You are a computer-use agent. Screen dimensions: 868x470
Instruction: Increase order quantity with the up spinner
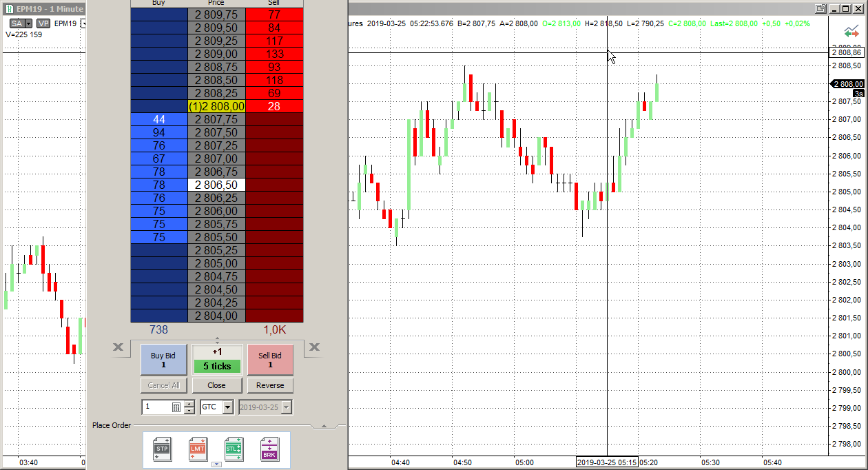click(x=189, y=404)
